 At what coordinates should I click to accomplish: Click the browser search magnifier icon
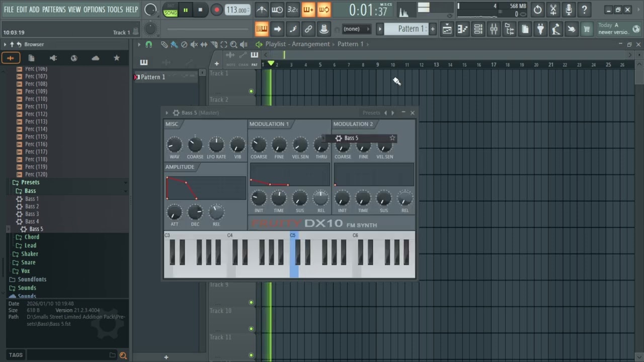tap(123, 355)
